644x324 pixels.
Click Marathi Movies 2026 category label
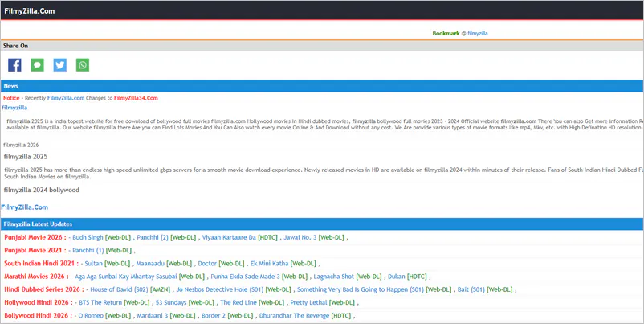coord(37,277)
